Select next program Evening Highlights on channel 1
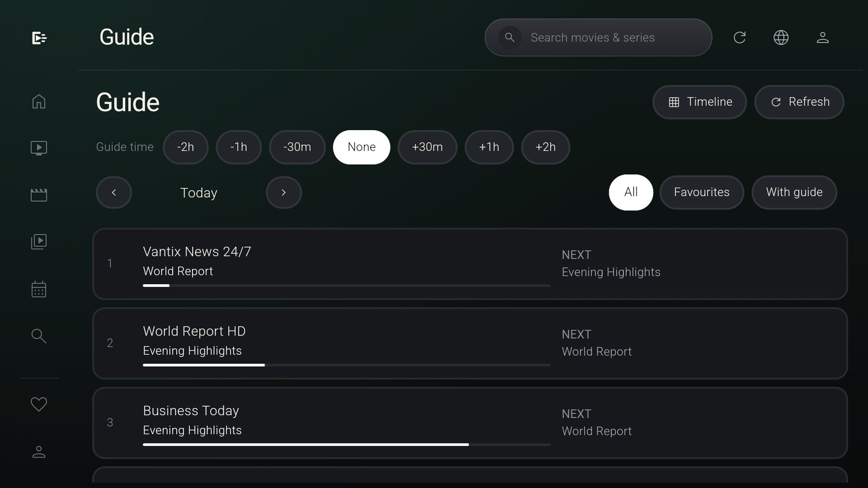 click(611, 272)
